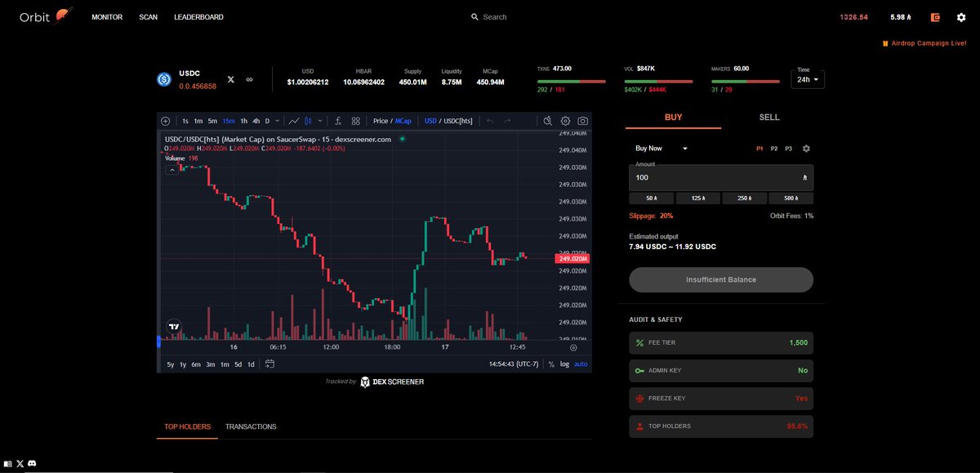Click the time axis settings target icon
Screen dimensions: 980x473
tap(573, 347)
